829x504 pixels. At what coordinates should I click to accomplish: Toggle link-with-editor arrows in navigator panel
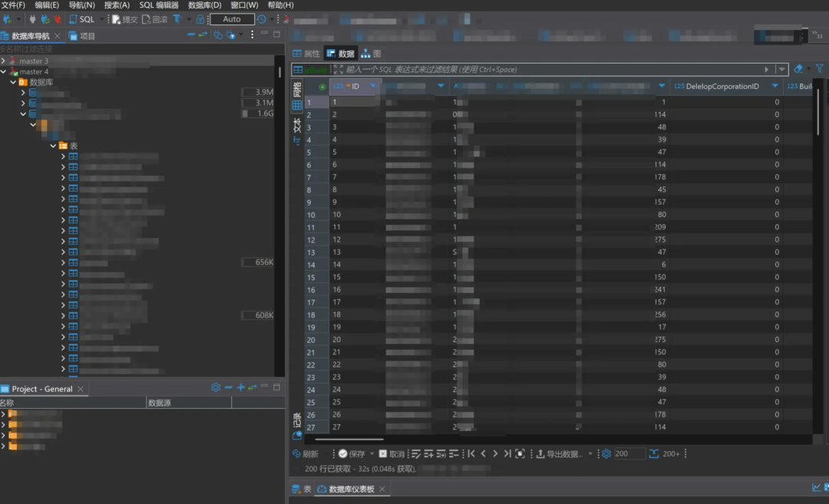203,35
